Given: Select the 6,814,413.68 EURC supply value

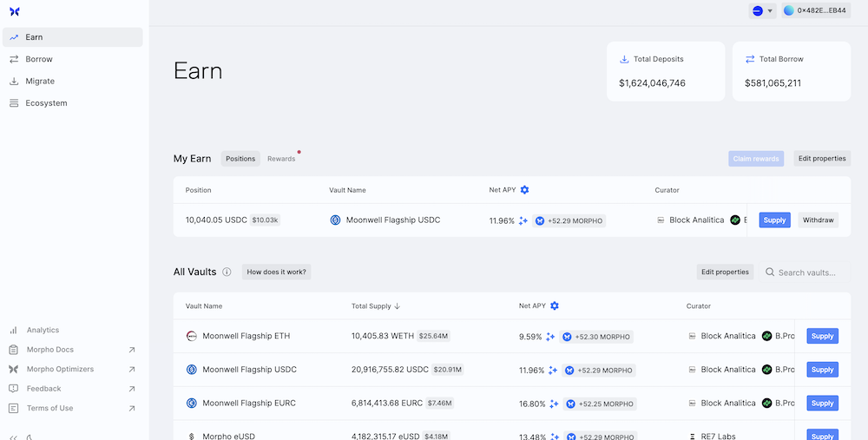Looking at the screenshot, I should click(387, 404).
